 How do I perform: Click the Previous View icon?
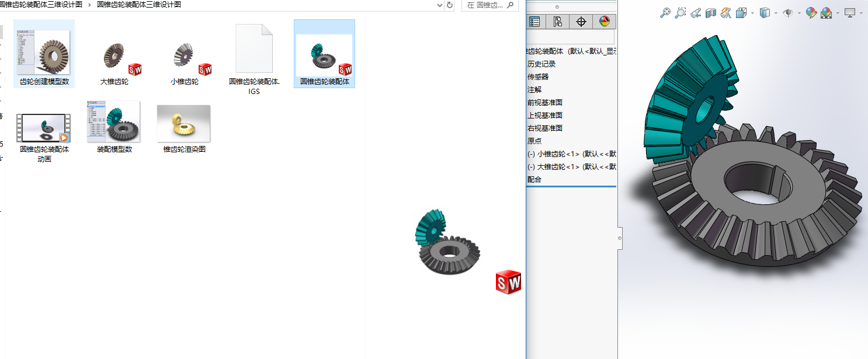coord(695,12)
